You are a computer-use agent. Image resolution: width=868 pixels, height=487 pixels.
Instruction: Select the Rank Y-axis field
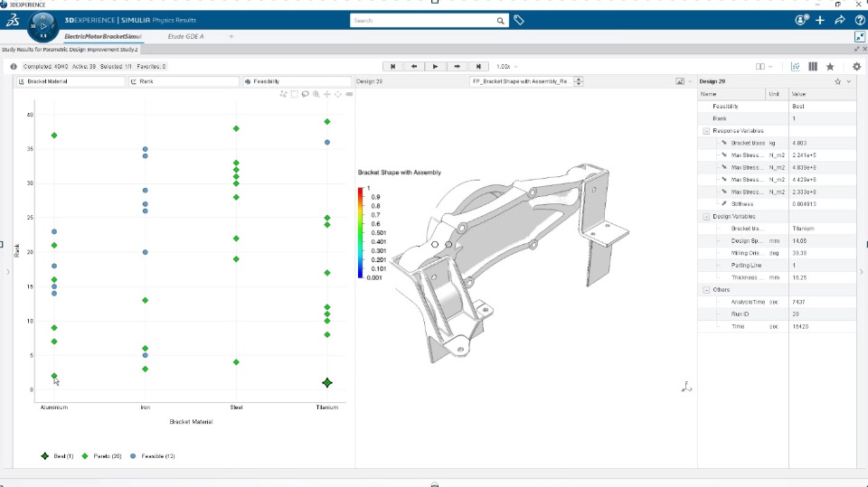coord(184,81)
